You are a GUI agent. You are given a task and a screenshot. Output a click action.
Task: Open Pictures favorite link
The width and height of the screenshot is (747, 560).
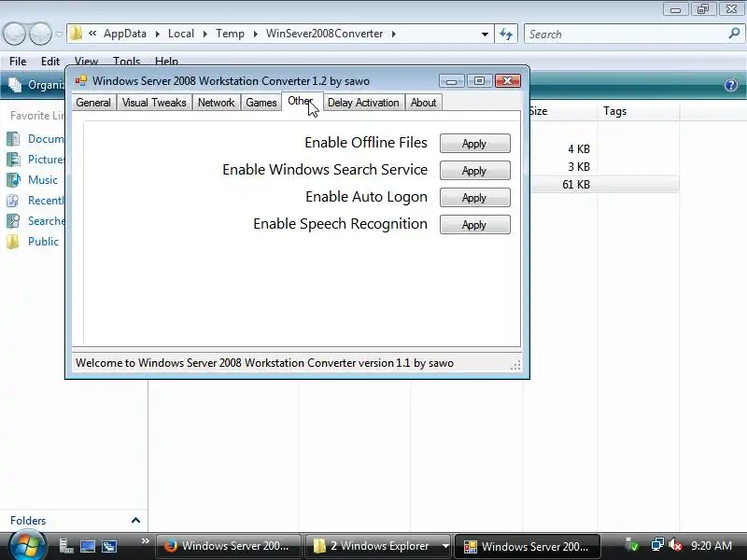pyautogui.click(x=35, y=160)
